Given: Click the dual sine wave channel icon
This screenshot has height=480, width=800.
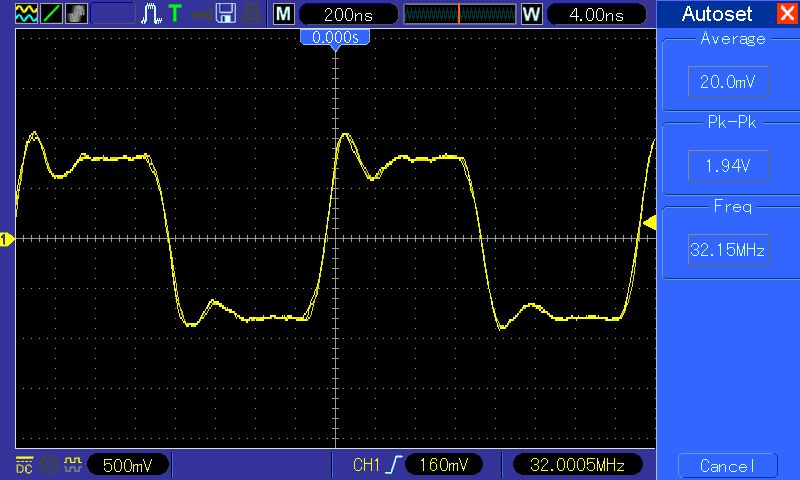Looking at the screenshot, I should click(26, 13).
